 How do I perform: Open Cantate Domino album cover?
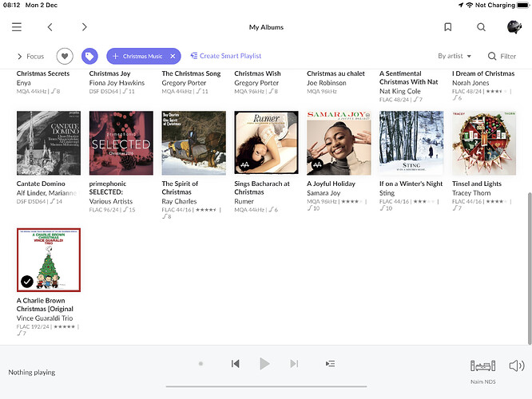(x=49, y=143)
